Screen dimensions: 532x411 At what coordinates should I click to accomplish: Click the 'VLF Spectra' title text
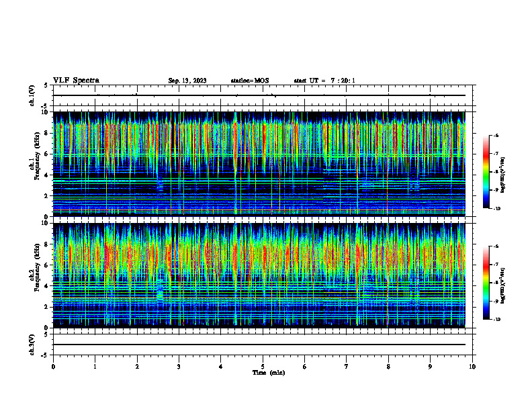coord(76,81)
